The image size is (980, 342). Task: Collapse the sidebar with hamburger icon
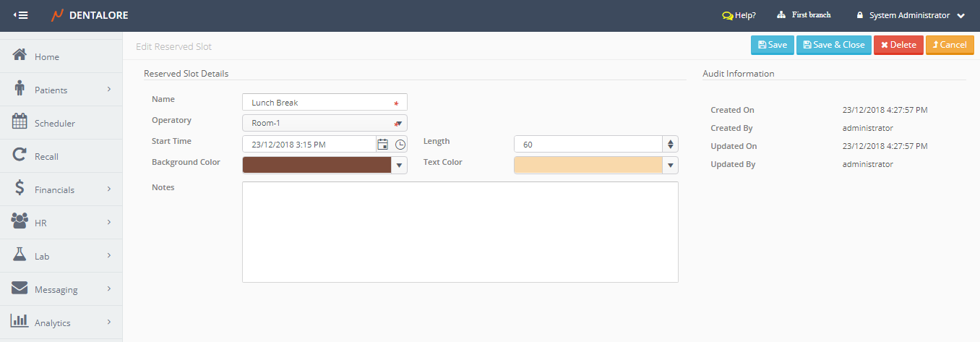pyautogui.click(x=21, y=15)
